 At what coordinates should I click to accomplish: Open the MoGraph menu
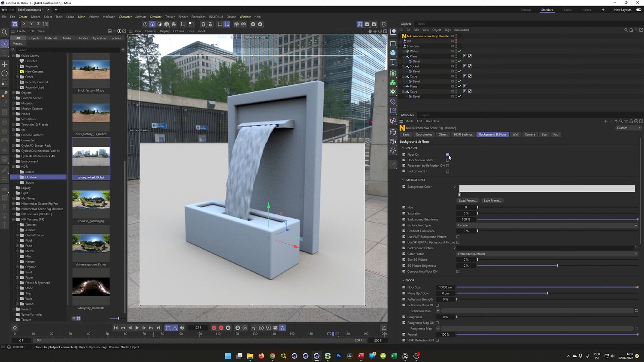click(x=109, y=17)
